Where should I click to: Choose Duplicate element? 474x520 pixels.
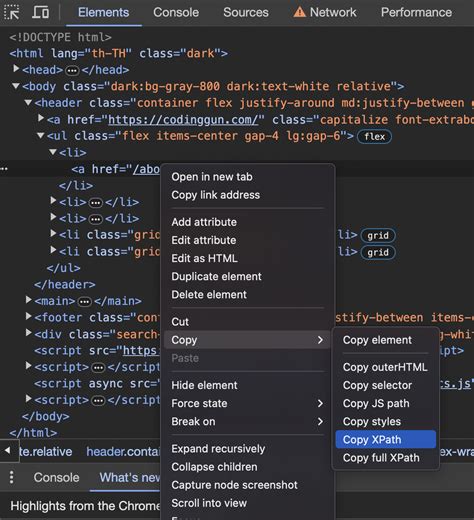(x=248, y=276)
